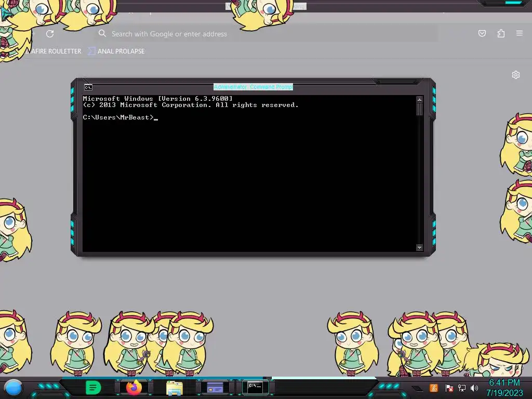Open Action Center flag tray icon
The image size is (532, 399).
449,388
